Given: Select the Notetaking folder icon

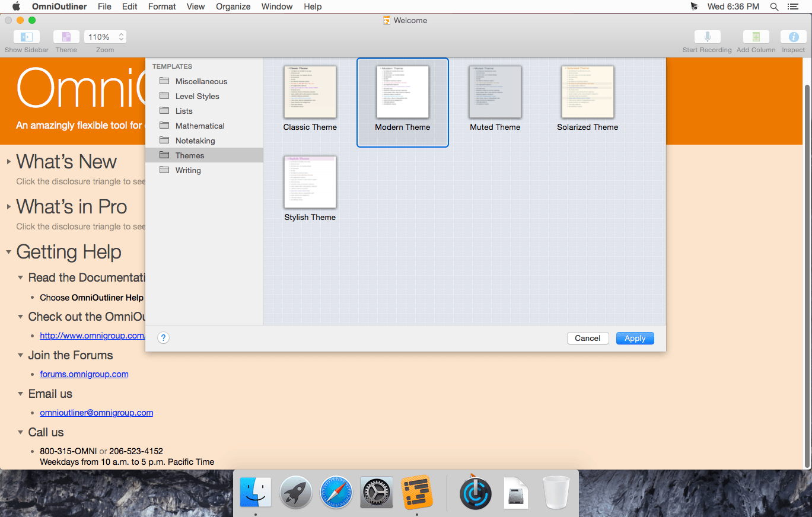Looking at the screenshot, I should tap(164, 141).
